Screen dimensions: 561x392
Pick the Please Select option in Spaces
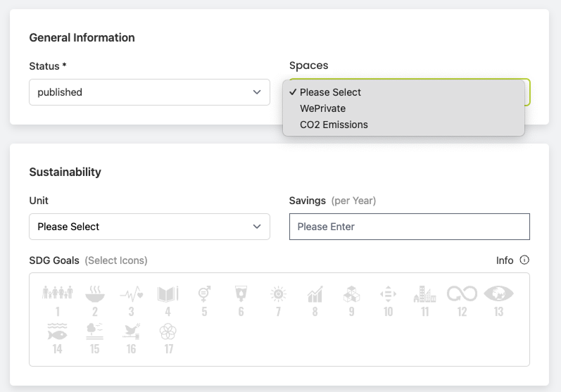(330, 92)
